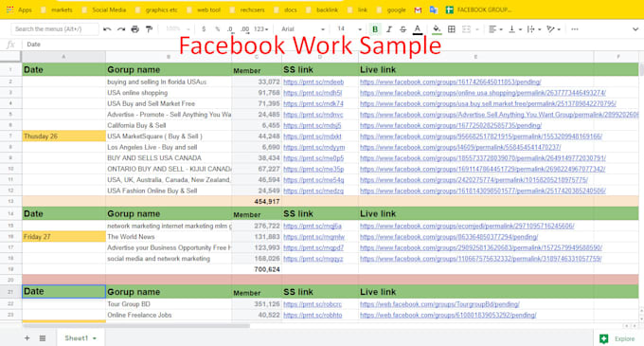Click the select-all corner box

pyautogui.click(x=10, y=57)
